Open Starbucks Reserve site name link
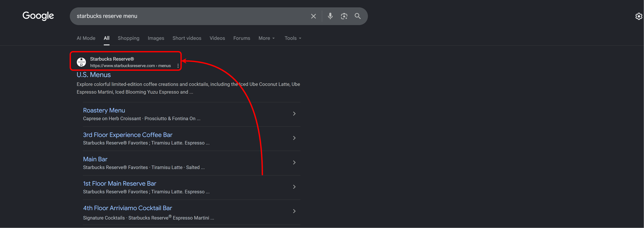644x228 pixels. point(112,59)
